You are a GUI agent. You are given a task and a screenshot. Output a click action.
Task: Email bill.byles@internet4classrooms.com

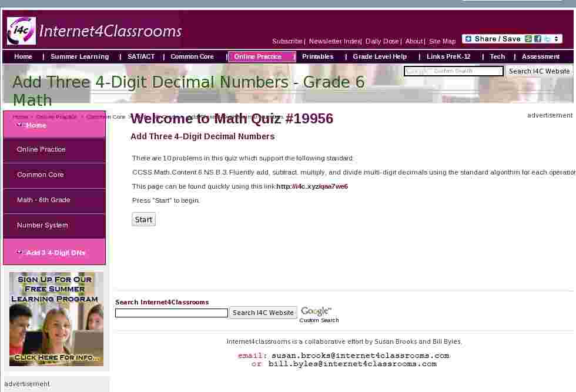[353, 364]
